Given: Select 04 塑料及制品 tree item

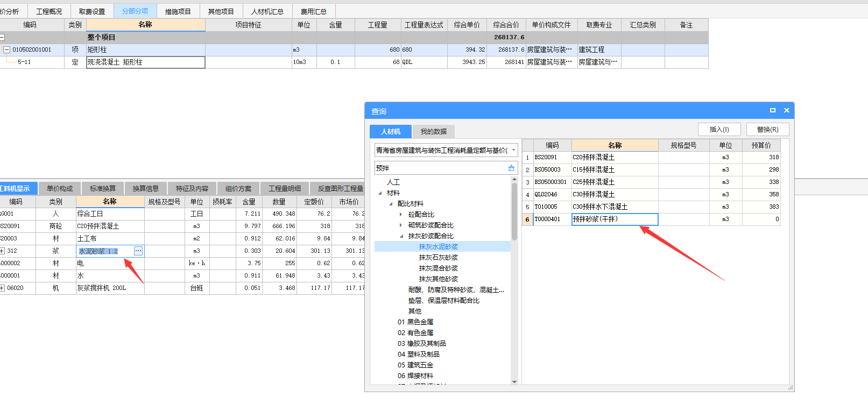Looking at the screenshot, I should click(419, 354).
